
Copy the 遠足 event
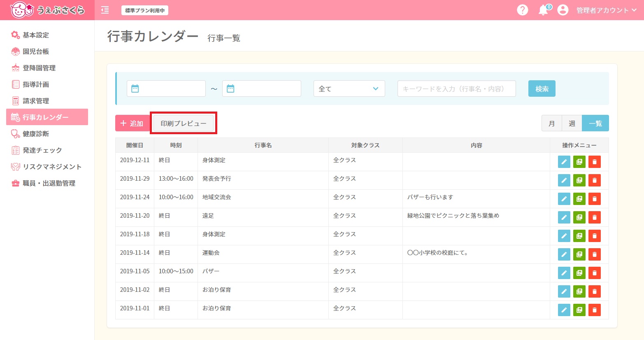click(x=579, y=217)
